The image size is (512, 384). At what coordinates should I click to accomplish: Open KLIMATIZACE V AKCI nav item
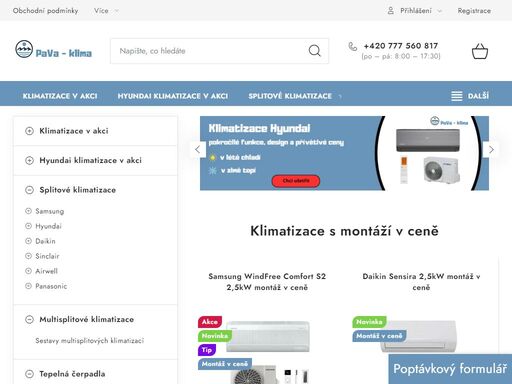[60, 96]
